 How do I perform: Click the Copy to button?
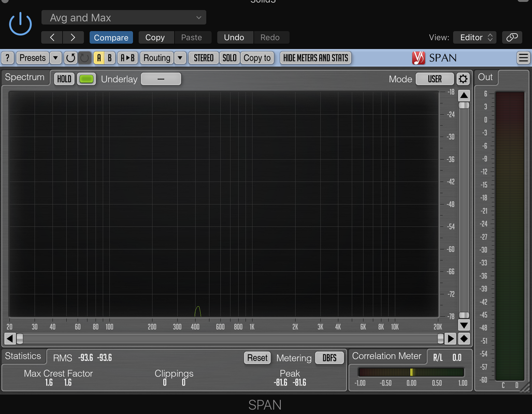coord(257,58)
